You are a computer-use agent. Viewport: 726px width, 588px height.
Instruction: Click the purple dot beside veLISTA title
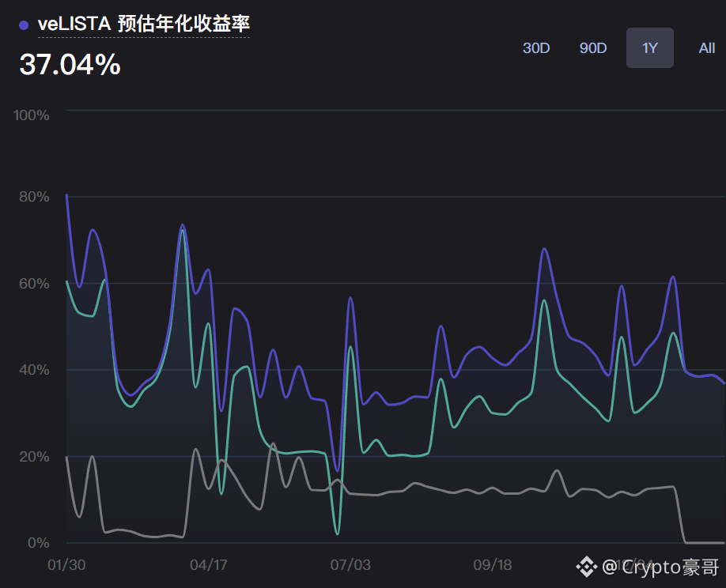tap(24, 24)
